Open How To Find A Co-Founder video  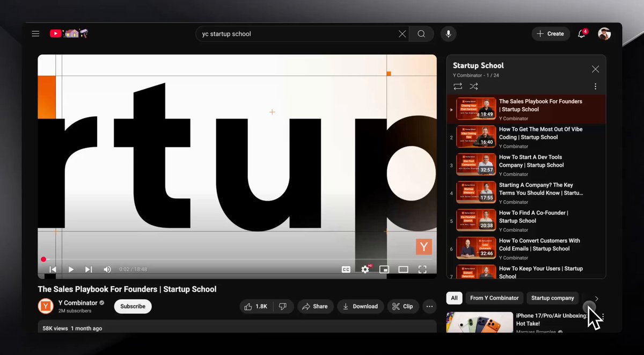tap(526, 221)
